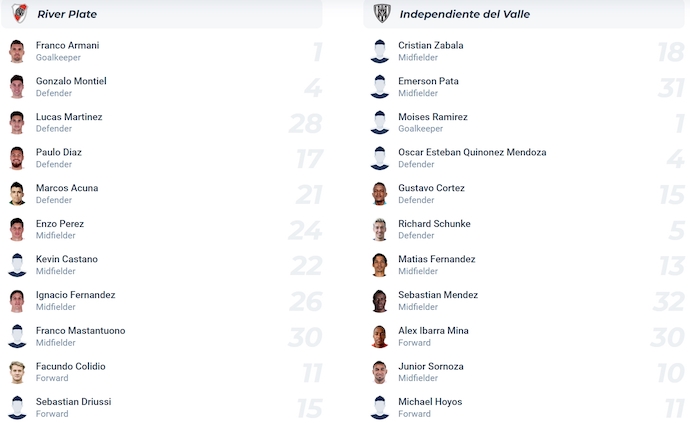Select Oscar Esteban Quinonez Mendoza's name
Screen dimensions: 690x423
[x=472, y=152]
